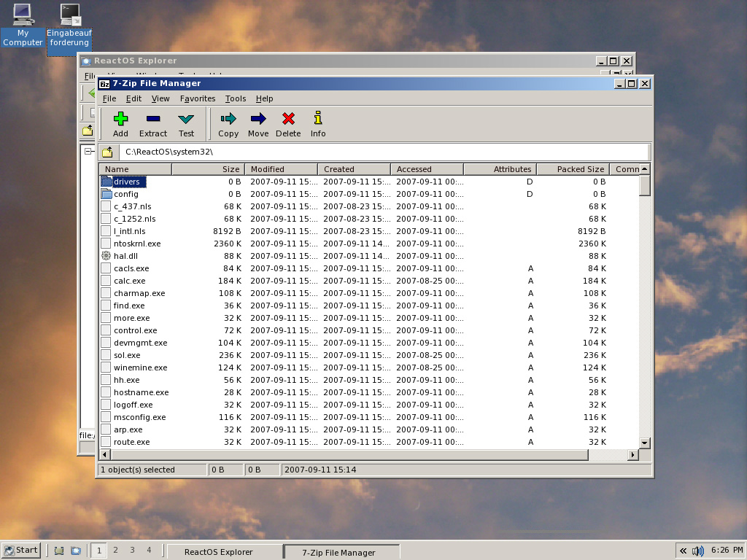The width and height of the screenshot is (747, 560).
Task: Click the vertical scrollbar down arrow
Action: coord(644,443)
